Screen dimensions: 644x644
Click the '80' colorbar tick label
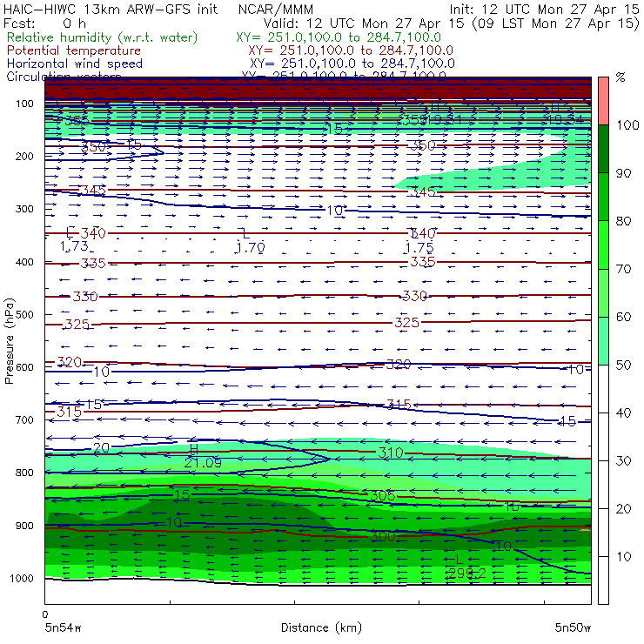623,221
